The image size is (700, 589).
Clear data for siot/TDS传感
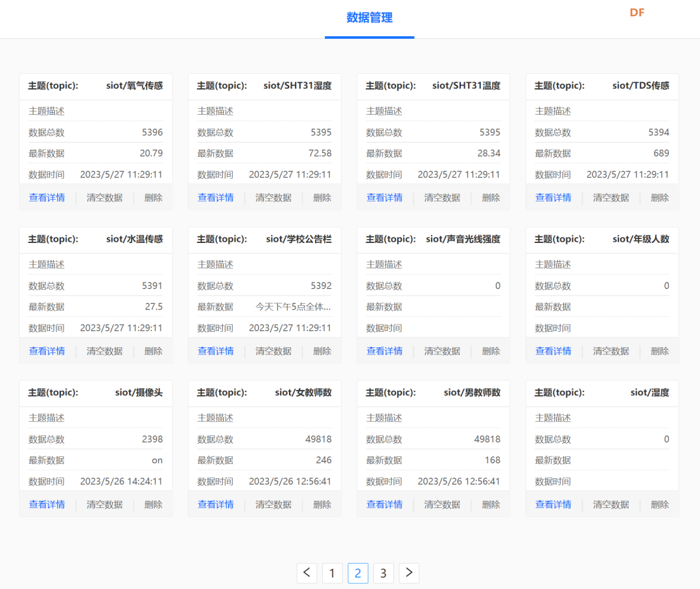click(611, 197)
